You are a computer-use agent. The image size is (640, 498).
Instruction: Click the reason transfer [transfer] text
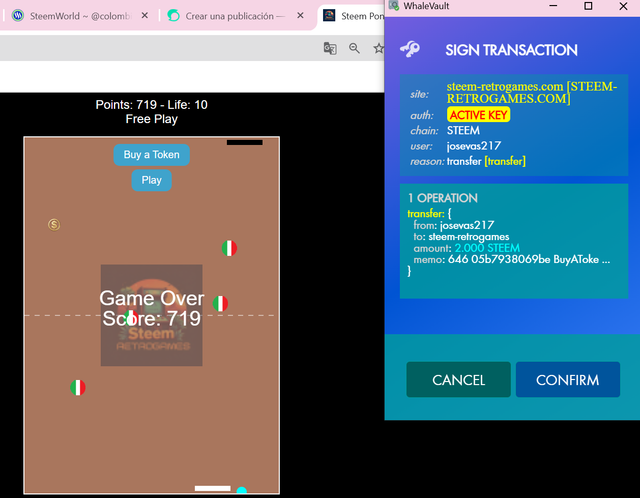pyautogui.click(x=486, y=161)
